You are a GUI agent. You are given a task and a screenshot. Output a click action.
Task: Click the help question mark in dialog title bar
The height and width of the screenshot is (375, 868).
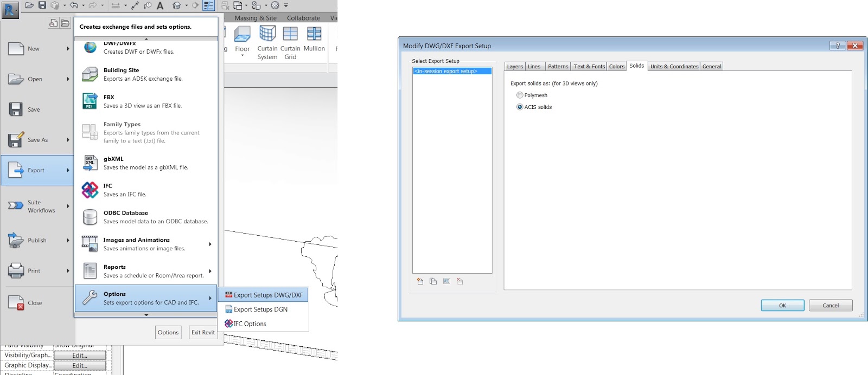838,46
